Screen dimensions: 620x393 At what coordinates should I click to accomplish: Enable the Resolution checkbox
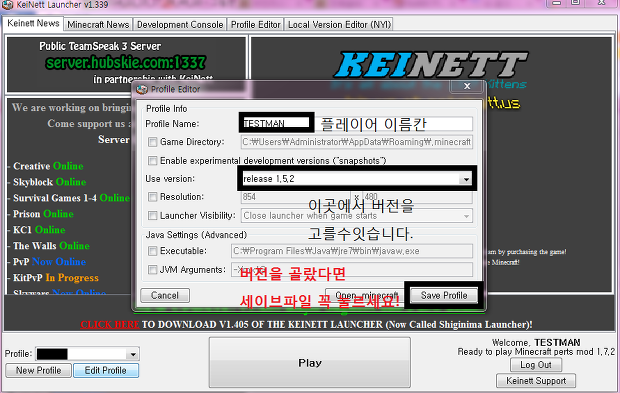click(152, 196)
